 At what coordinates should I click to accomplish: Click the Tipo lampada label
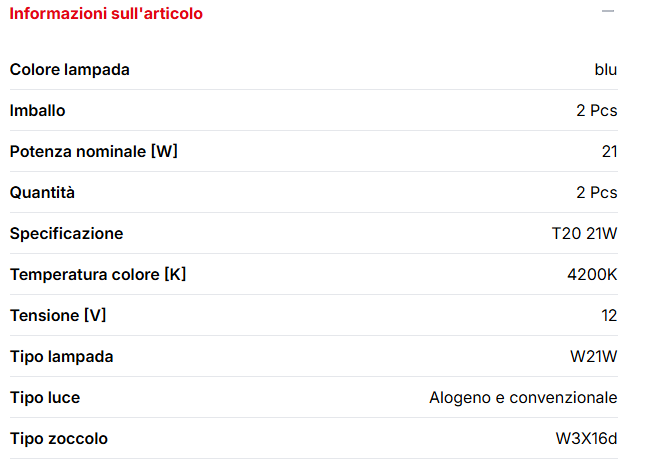[62, 356]
